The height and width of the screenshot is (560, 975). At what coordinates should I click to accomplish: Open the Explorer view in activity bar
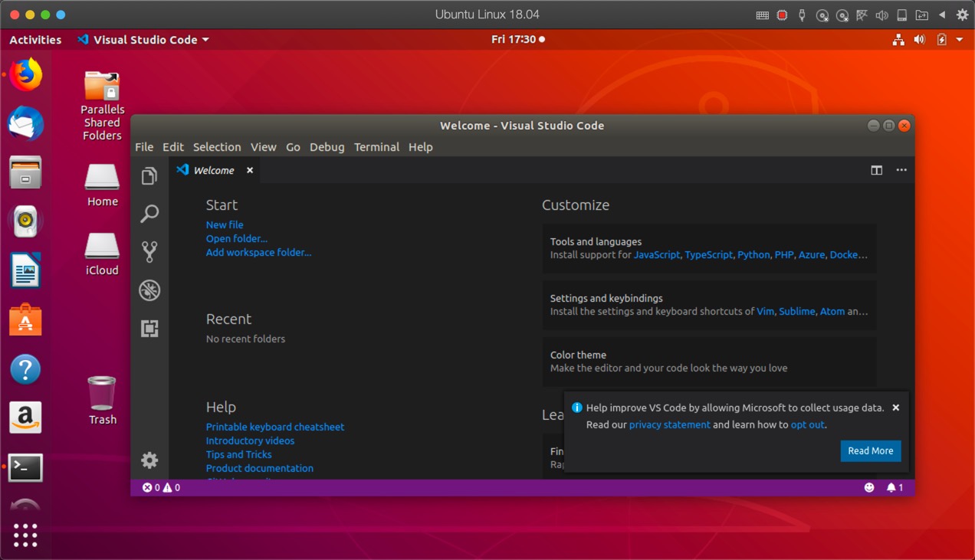tap(149, 176)
